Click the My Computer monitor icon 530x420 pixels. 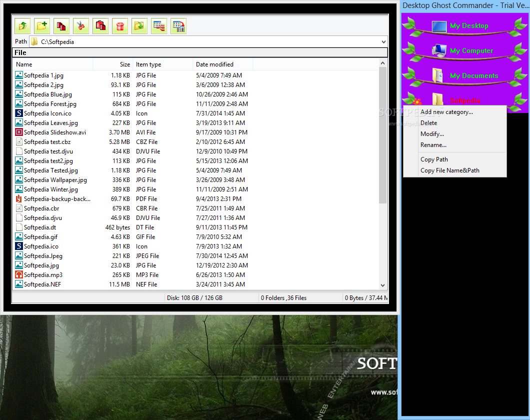(x=439, y=50)
